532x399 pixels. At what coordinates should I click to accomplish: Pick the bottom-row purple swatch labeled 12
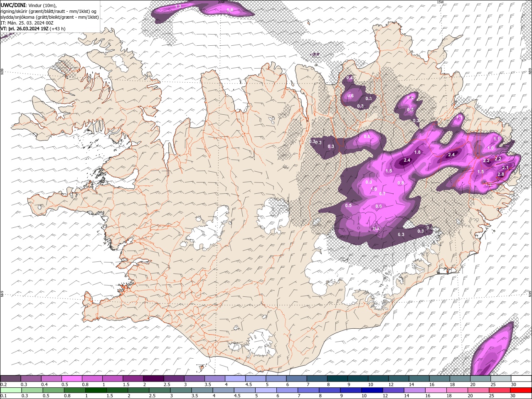(394, 390)
